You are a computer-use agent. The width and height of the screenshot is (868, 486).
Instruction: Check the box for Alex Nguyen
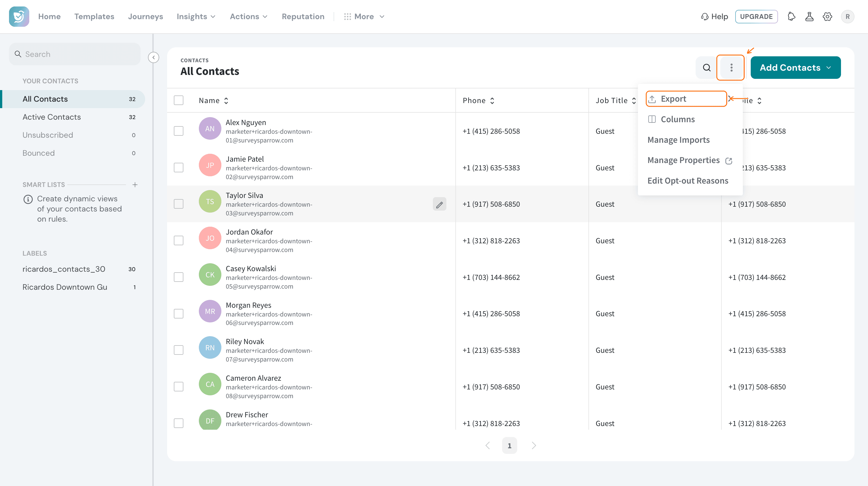click(x=179, y=131)
